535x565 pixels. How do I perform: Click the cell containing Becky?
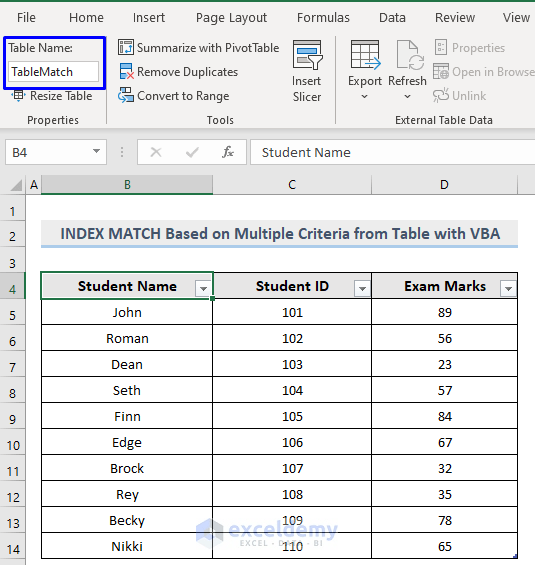[x=127, y=520]
